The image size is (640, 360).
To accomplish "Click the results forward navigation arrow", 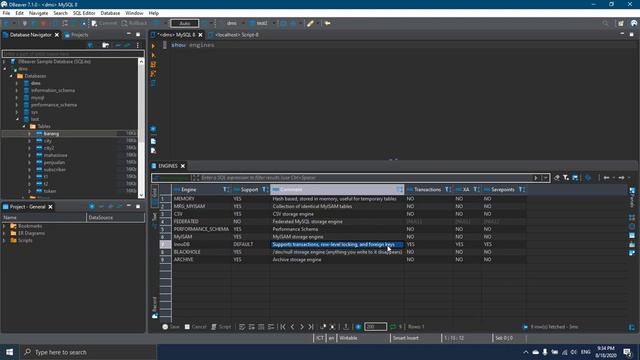I will click(x=621, y=178).
